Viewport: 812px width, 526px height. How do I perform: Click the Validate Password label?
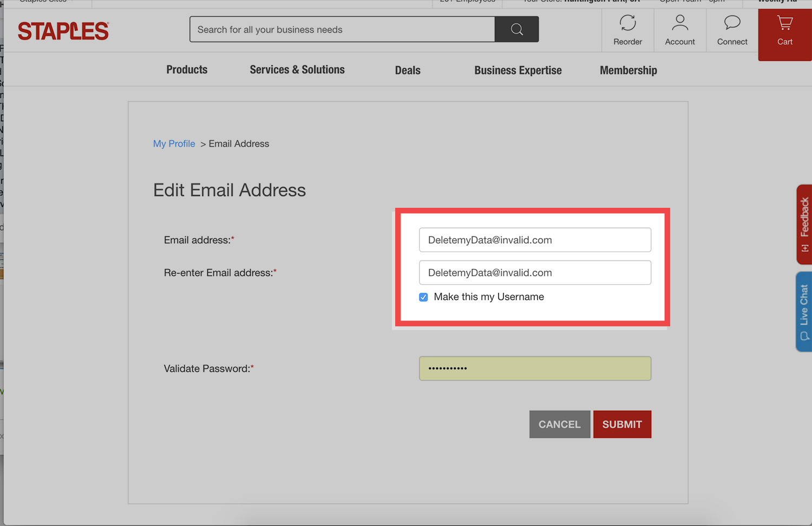pos(209,369)
